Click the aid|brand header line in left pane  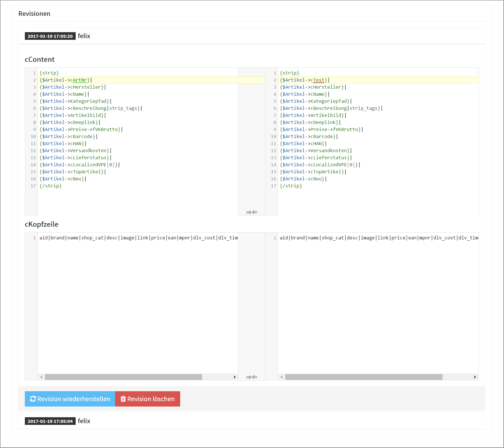click(138, 238)
